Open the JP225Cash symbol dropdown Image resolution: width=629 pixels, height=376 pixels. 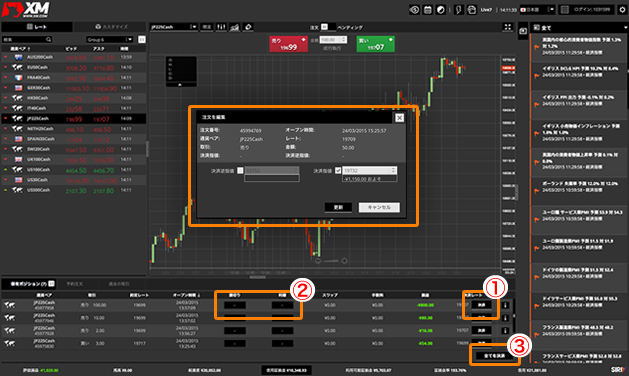click(174, 27)
